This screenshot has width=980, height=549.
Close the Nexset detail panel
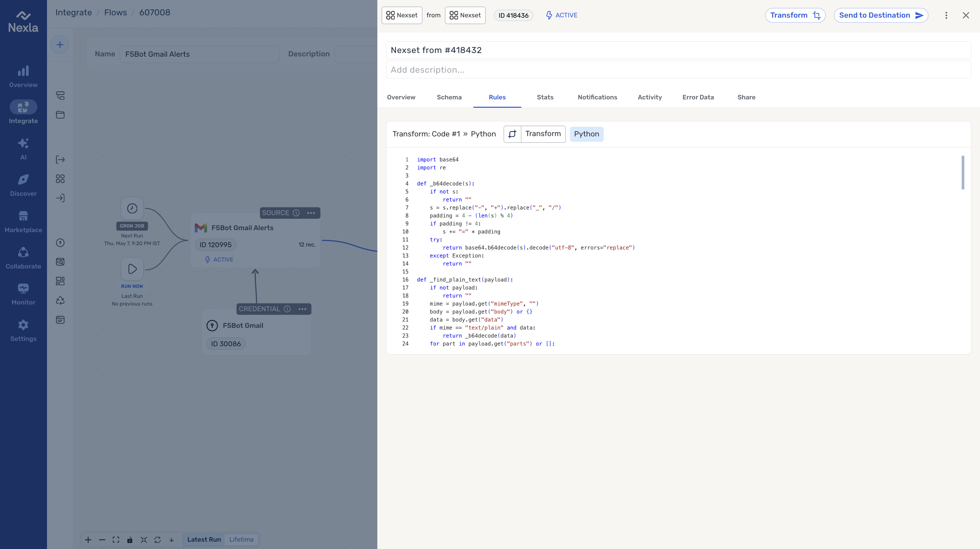coord(966,15)
